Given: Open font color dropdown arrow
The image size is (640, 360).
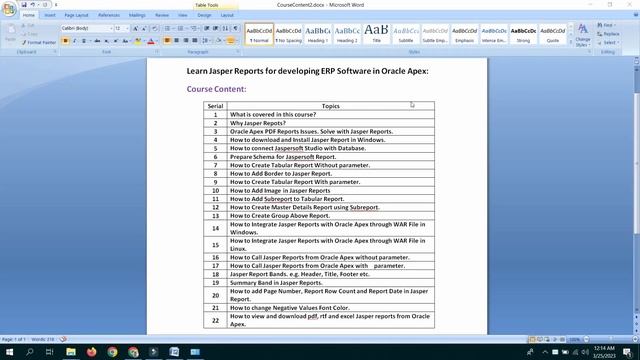Looking at the screenshot, I should click(157, 41).
